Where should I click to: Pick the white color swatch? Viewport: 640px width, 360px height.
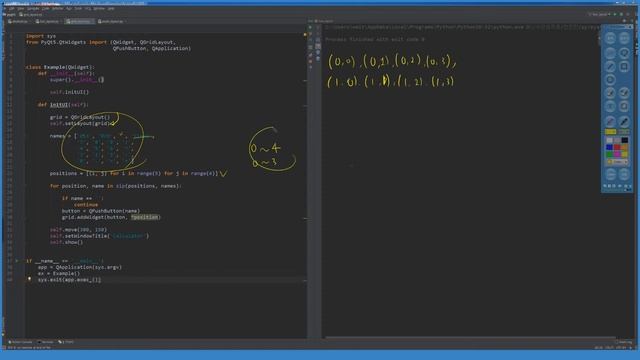pos(609,140)
